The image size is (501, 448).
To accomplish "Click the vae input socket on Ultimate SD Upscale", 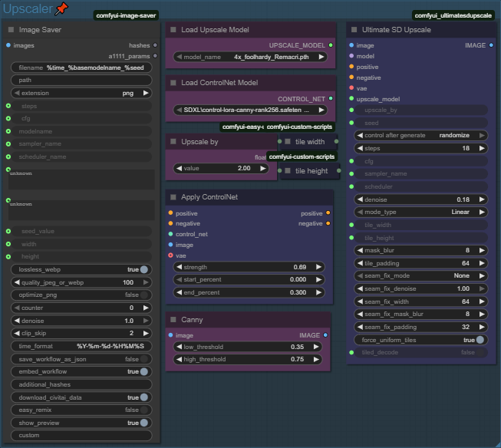I will [x=351, y=88].
